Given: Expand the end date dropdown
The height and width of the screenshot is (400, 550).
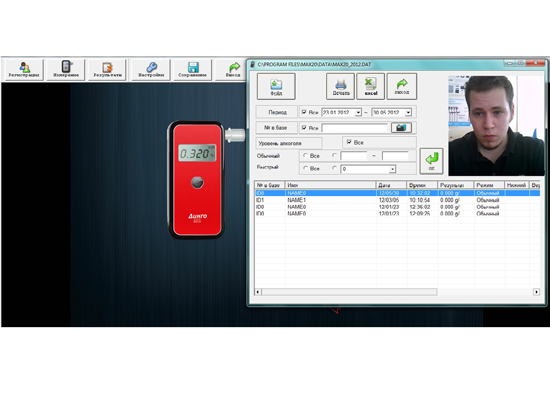Looking at the screenshot, I should 408,112.
